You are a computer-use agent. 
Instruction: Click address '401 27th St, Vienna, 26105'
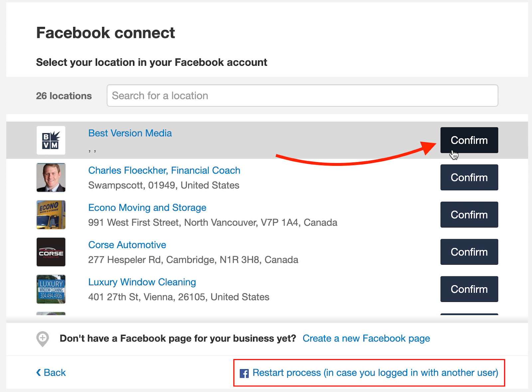(148, 297)
